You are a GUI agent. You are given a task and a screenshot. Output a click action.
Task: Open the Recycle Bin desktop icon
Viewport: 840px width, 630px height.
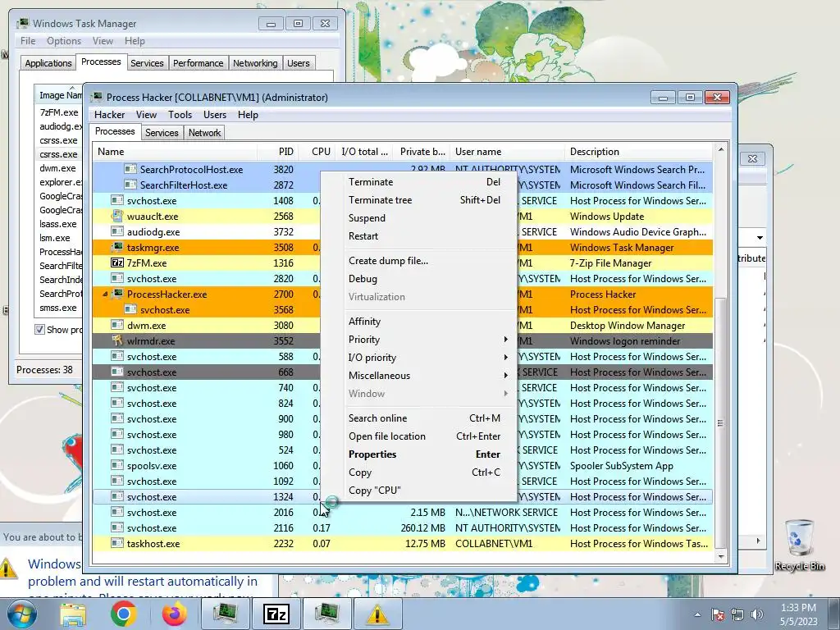click(800, 545)
